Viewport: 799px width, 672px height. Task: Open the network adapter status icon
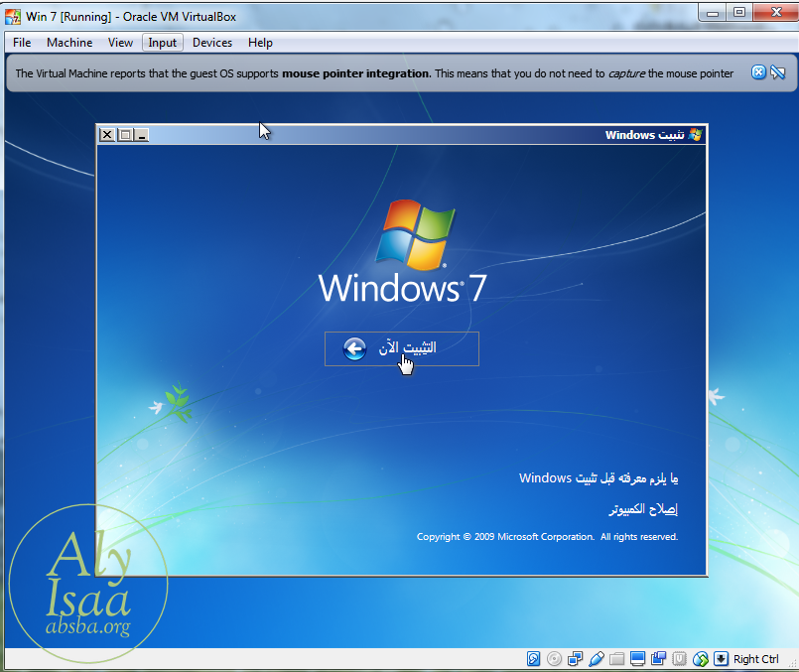click(x=576, y=659)
